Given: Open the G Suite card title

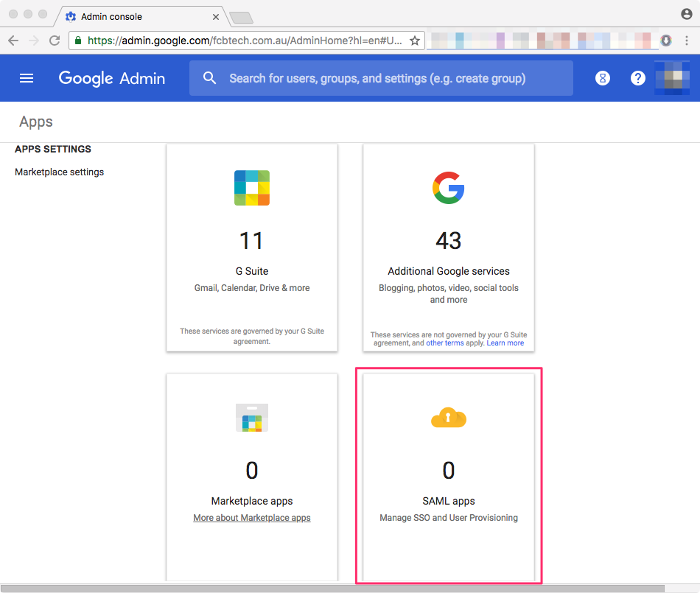Looking at the screenshot, I should click(x=252, y=271).
